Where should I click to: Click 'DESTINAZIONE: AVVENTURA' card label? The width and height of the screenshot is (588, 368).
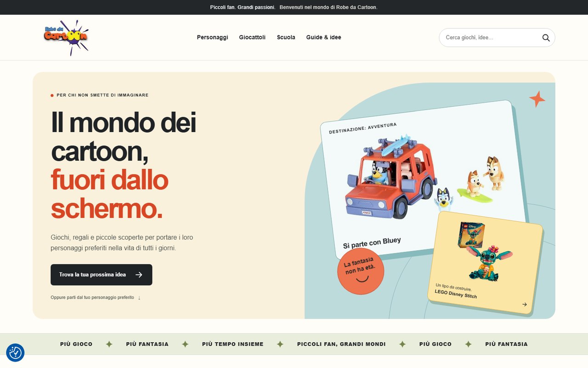(363, 128)
